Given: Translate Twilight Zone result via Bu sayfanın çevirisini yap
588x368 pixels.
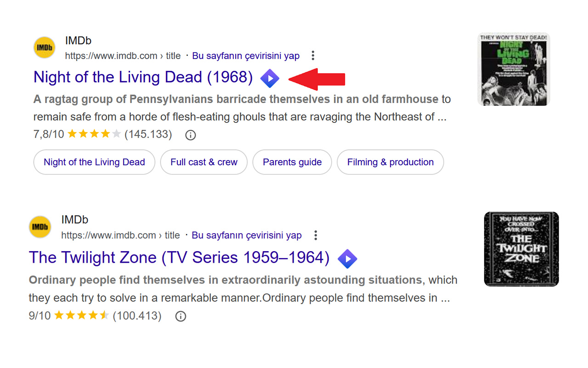Looking at the screenshot, I should 247,236.
